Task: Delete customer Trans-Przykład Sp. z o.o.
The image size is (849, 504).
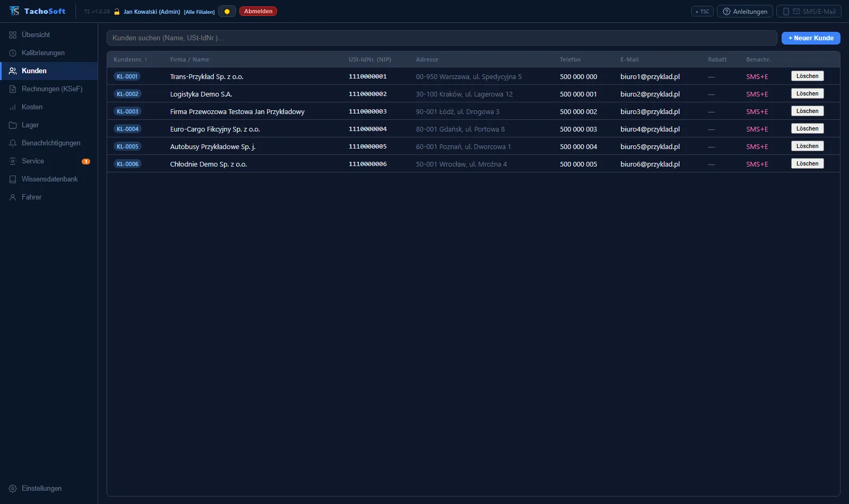Action: [807, 76]
